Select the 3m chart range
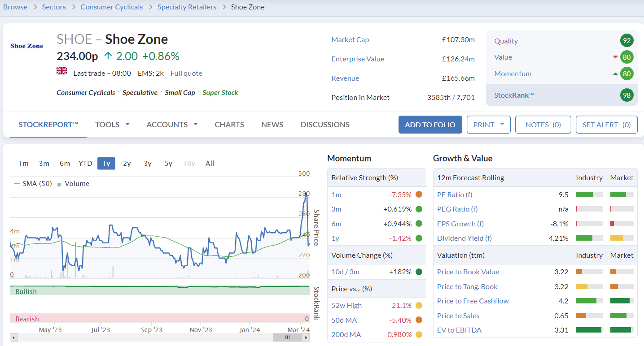 44,164
